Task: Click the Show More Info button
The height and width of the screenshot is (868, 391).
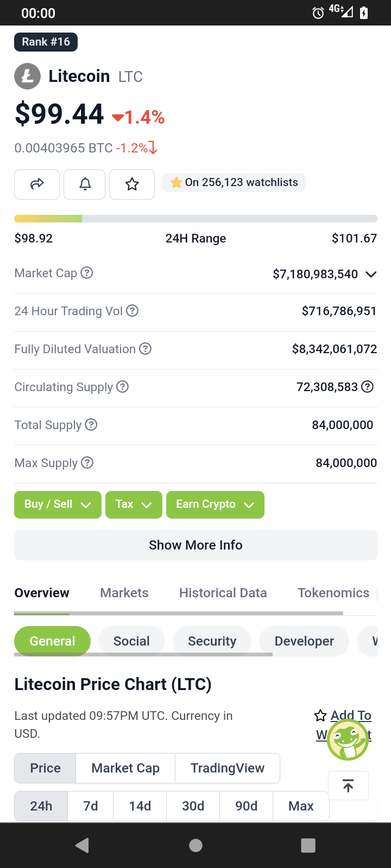Action: [x=195, y=545]
